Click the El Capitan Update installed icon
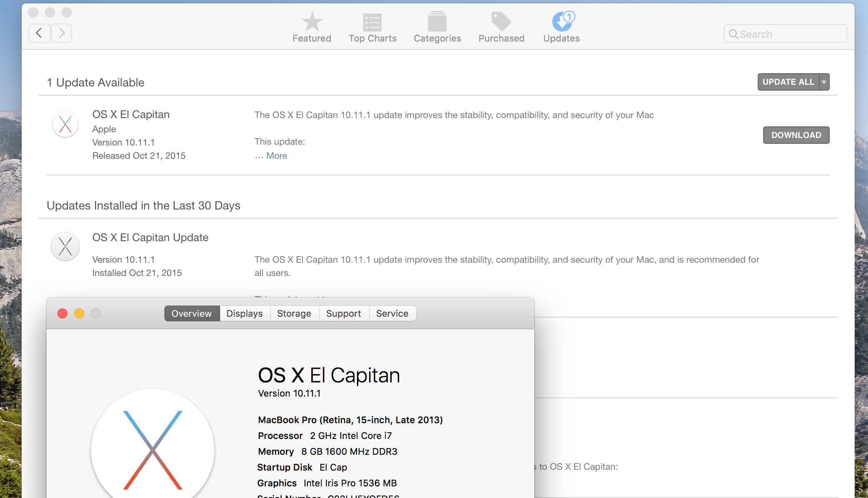 click(x=65, y=247)
